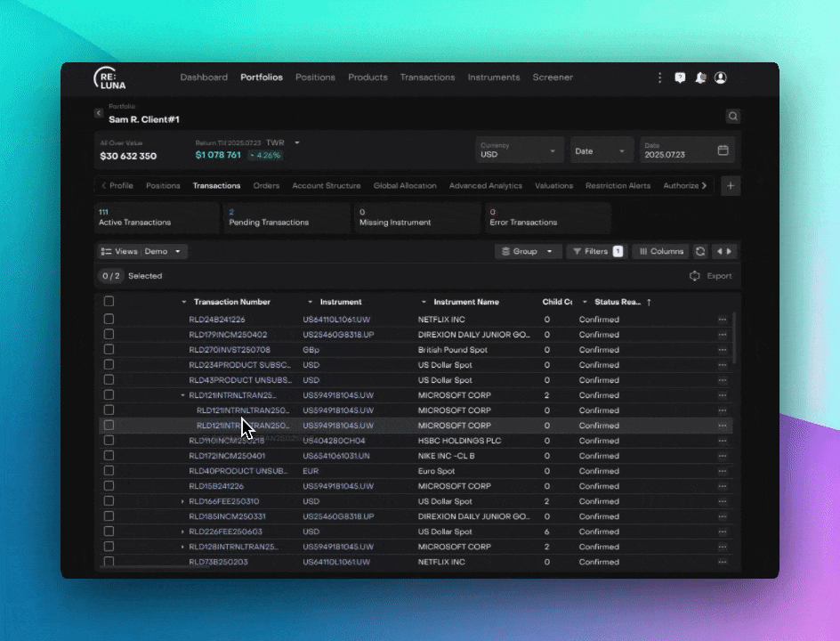
Task: Click the portfolio search magnifier icon
Action: pyautogui.click(x=732, y=116)
